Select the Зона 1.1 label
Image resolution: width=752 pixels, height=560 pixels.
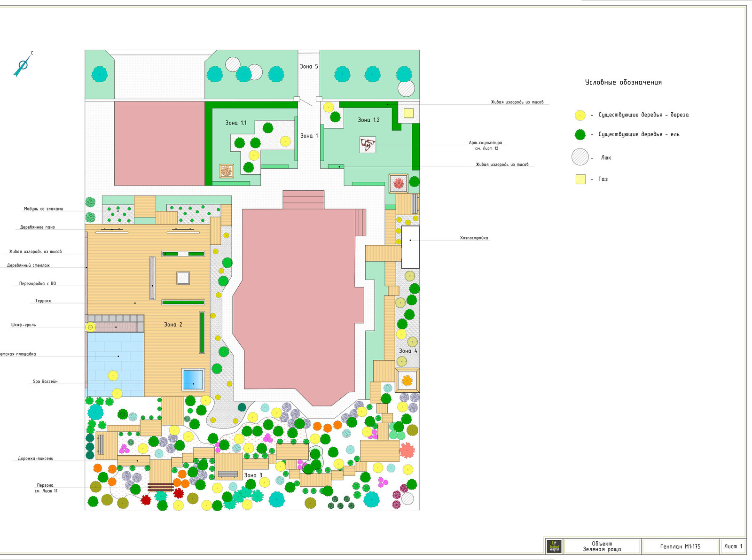tap(235, 123)
